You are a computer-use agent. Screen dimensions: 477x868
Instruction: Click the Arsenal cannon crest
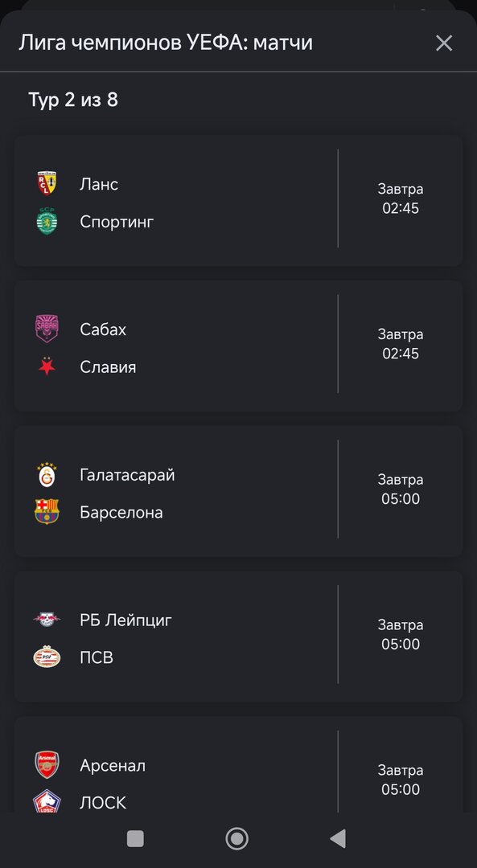[x=47, y=765]
